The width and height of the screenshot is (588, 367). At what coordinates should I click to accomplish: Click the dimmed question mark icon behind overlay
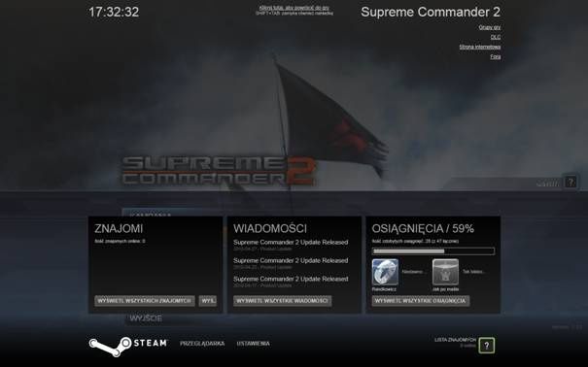coord(571,183)
